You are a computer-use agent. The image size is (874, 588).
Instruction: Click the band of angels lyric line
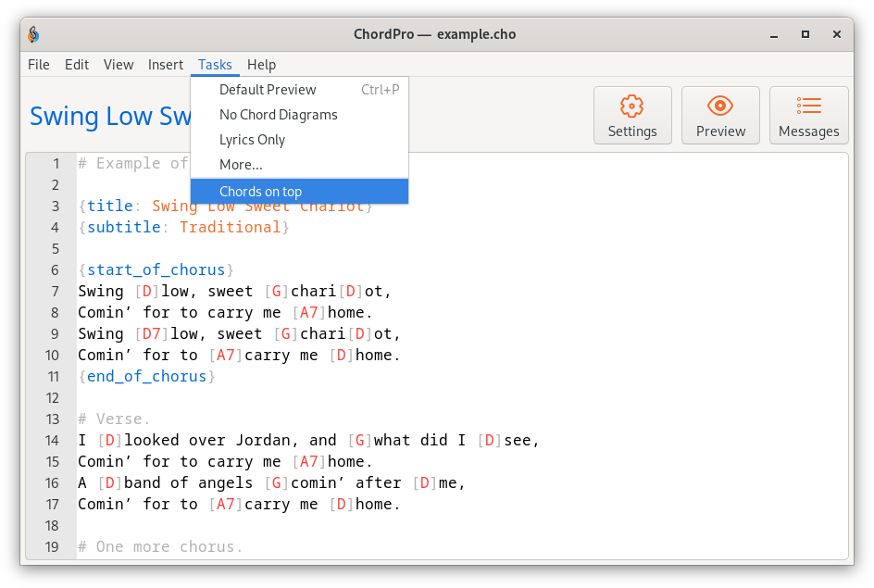click(271, 482)
